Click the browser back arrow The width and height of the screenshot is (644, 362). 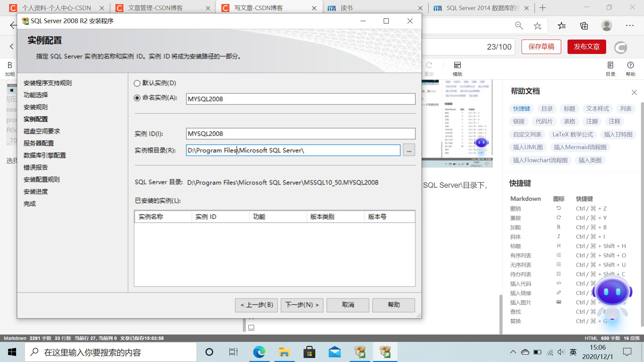click(13, 25)
